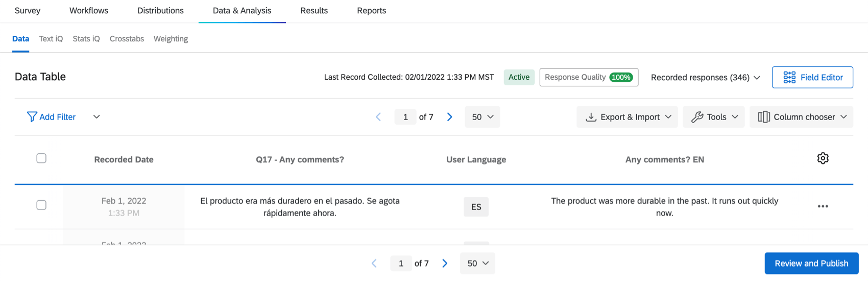Open the Tools dropdown menu
868x281 pixels.
(x=713, y=117)
